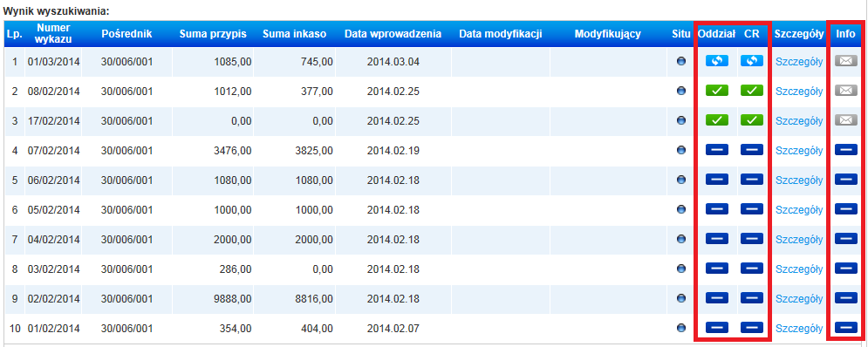868x347 pixels.
Task: Click CR dash icon for wykaz 04/02/2014
Action: (x=752, y=239)
